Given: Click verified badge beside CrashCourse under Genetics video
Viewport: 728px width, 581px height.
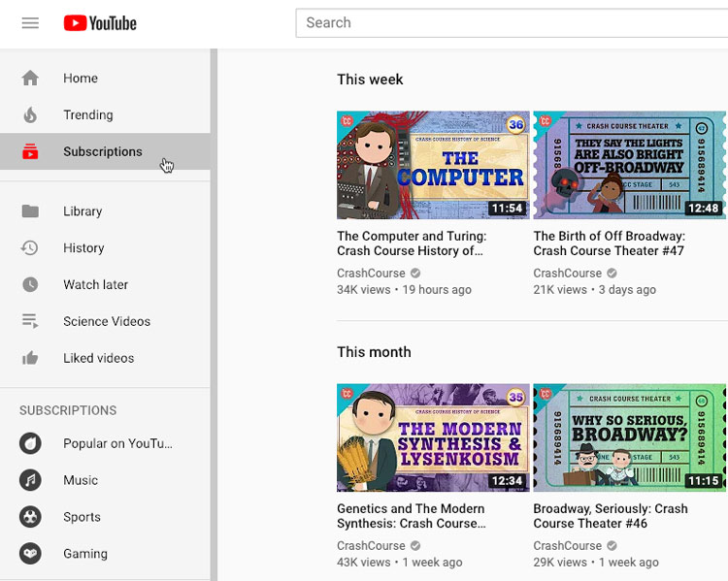Looking at the screenshot, I should click(x=415, y=546).
